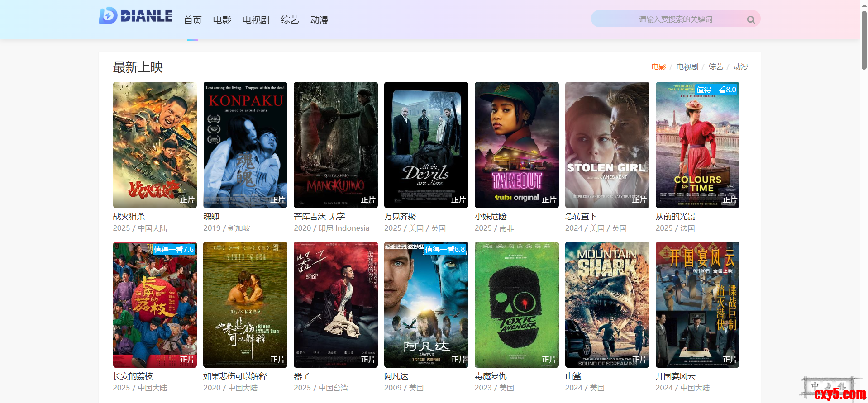Click the 长安的荔枝 title link

[x=133, y=376]
